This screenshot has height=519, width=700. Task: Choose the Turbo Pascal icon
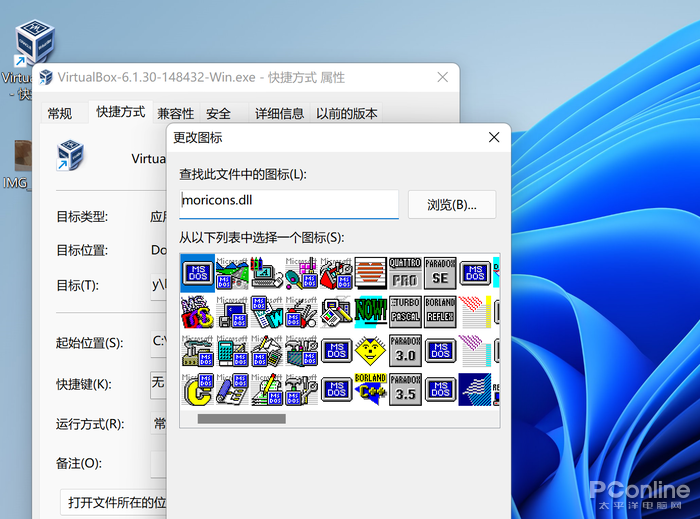pyautogui.click(x=404, y=311)
